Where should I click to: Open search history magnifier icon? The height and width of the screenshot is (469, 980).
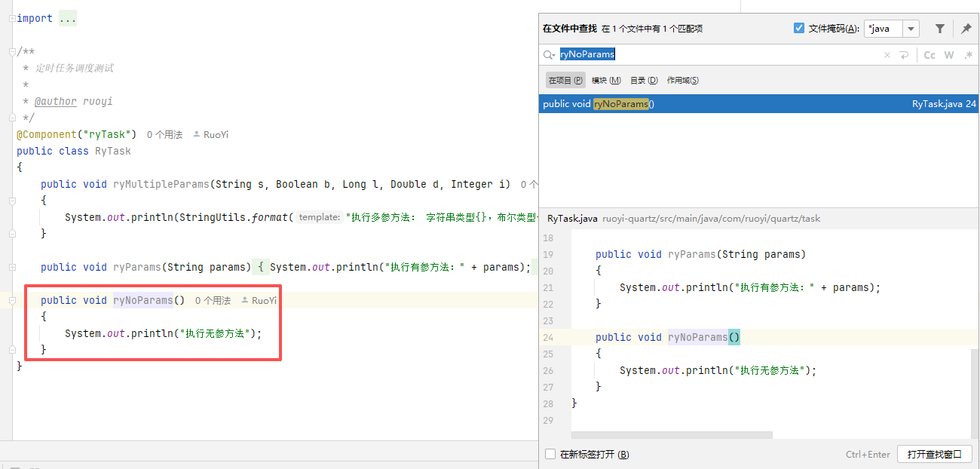(549, 55)
